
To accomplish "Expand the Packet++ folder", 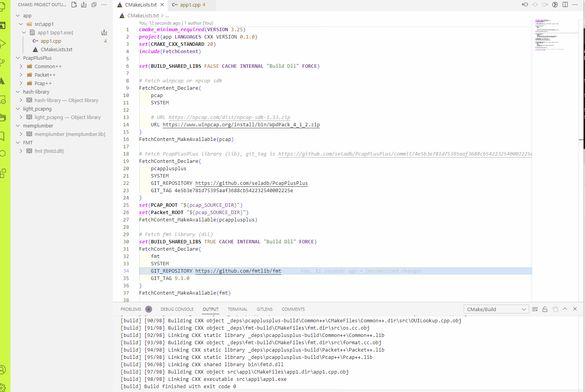I will 21,75.
